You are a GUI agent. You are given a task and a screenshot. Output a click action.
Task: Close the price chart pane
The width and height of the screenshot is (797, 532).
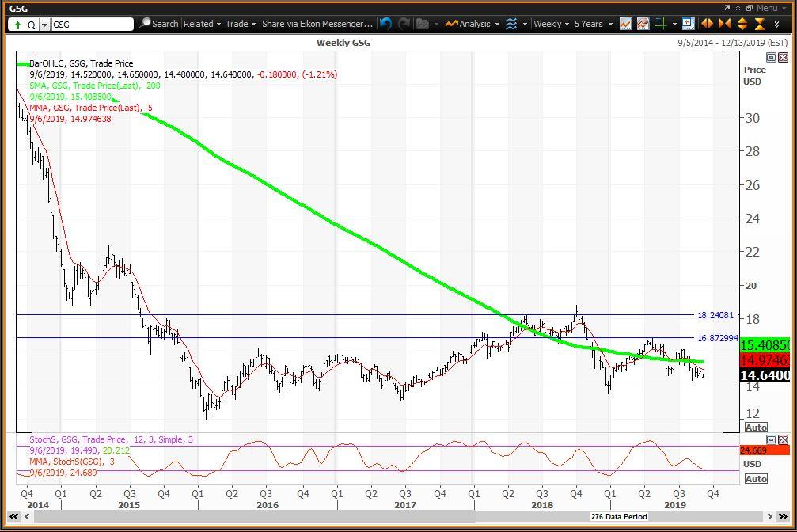coord(783,57)
